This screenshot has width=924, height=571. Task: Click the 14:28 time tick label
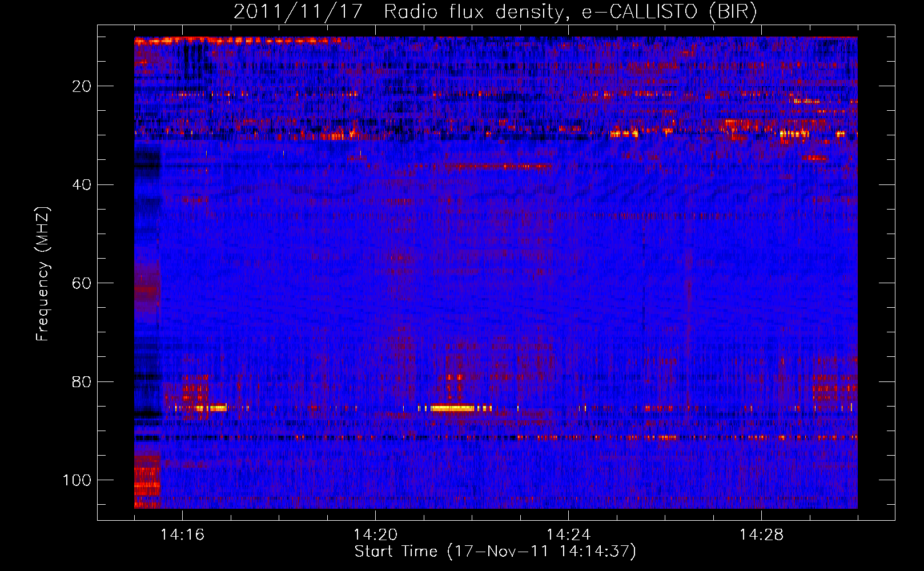[761, 534]
